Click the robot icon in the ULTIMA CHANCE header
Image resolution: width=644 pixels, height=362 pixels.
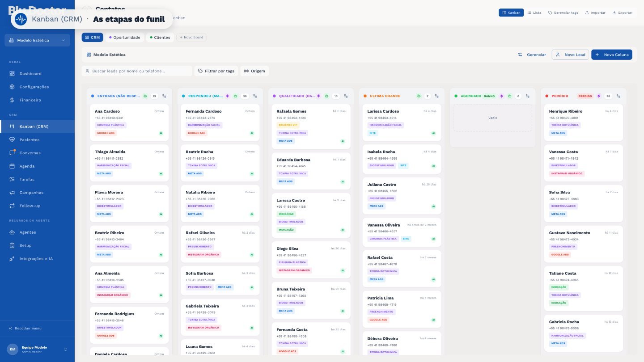click(419, 96)
